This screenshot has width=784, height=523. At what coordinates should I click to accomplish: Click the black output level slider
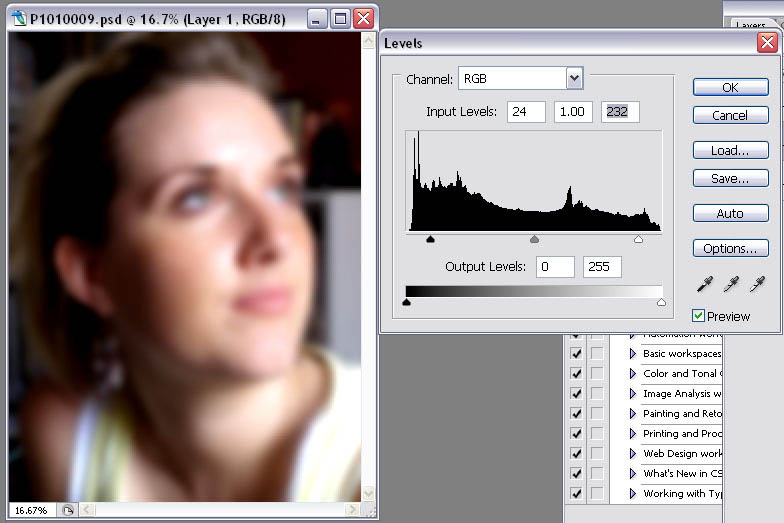(406, 302)
